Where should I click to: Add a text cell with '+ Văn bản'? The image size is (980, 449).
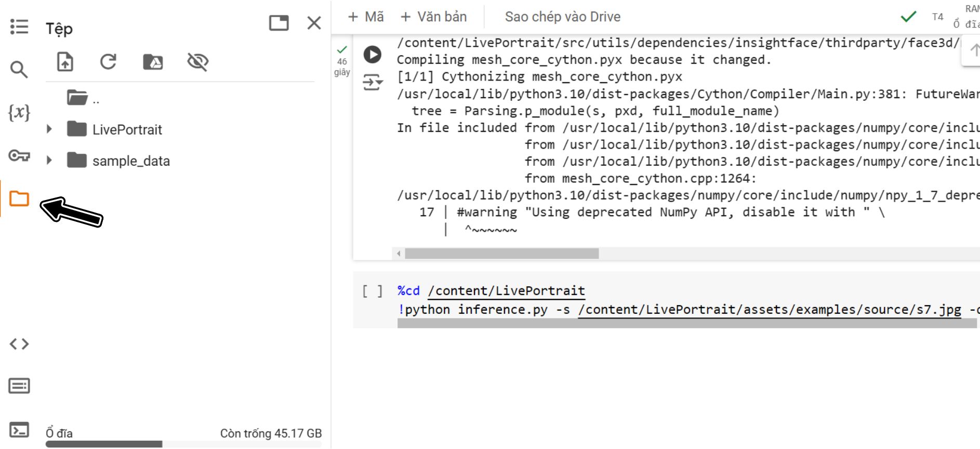(x=434, y=17)
